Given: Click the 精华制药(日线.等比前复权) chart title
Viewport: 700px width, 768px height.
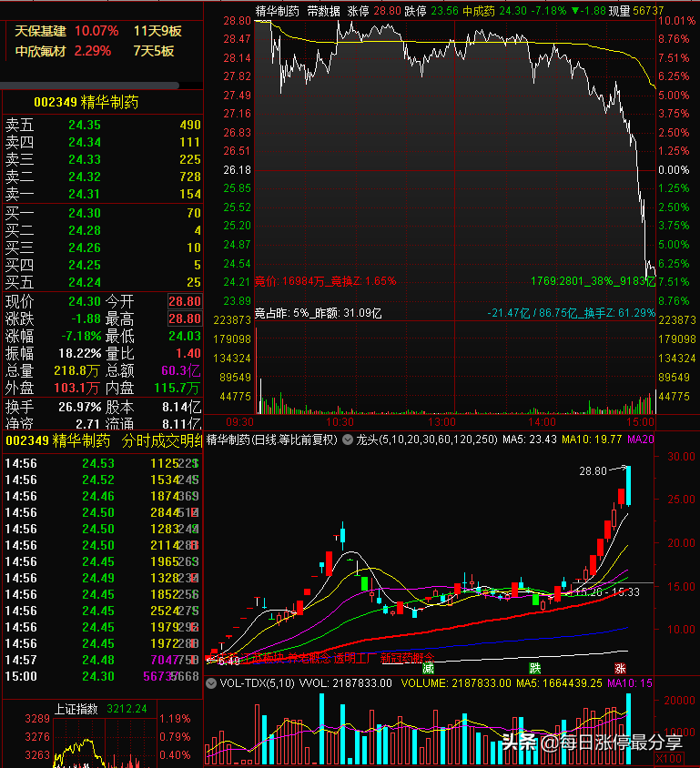Looking at the screenshot, I should tap(272, 440).
